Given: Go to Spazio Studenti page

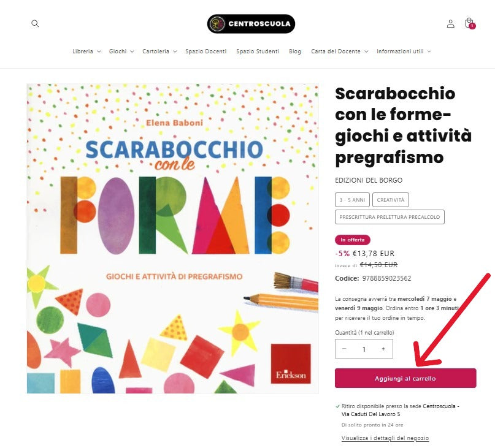Looking at the screenshot, I should [x=258, y=51].
